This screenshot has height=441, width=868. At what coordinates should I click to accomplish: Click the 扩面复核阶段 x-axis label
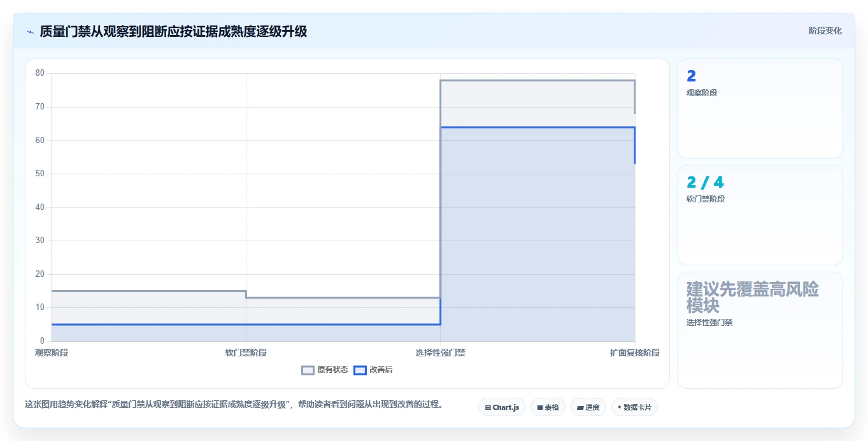634,353
